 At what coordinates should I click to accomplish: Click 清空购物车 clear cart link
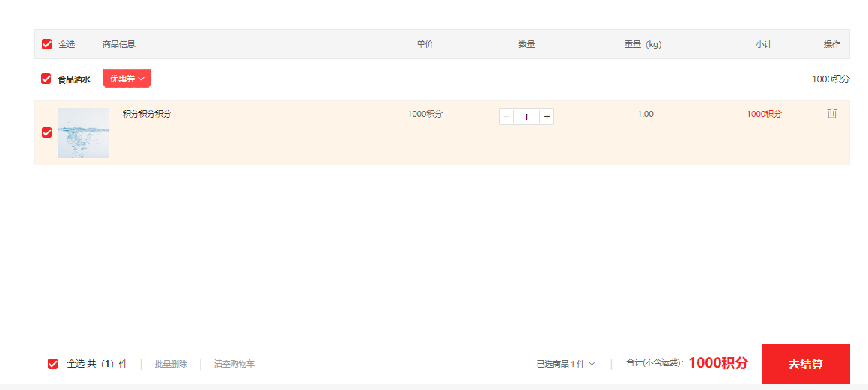(x=234, y=364)
